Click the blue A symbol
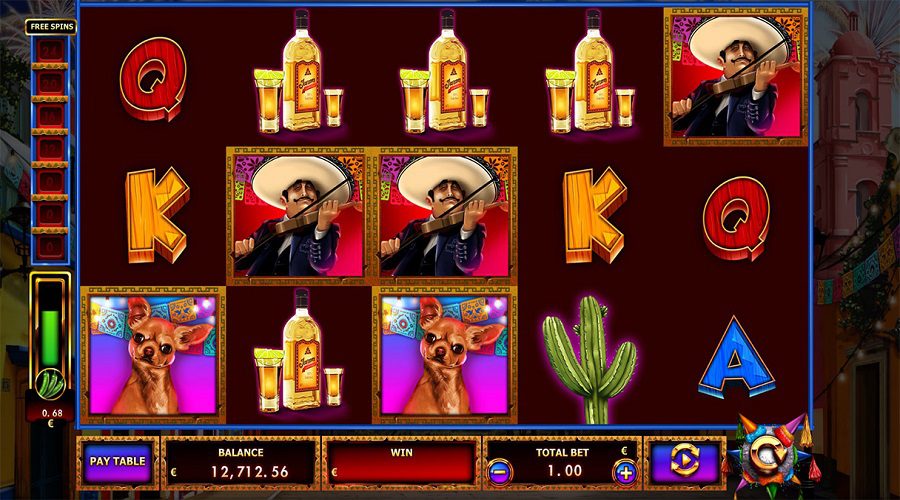This screenshot has width=900, height=500. click(734, 357)
